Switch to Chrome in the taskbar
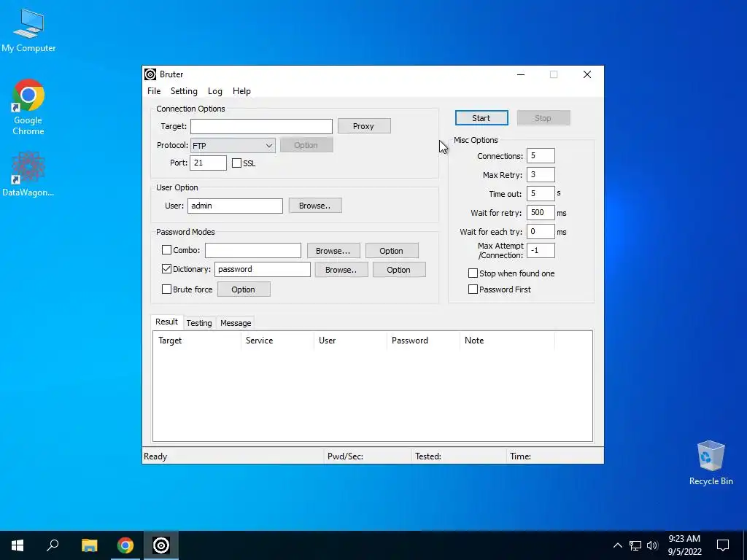Viewport: 747px width, 560px height. [x=125, y=545]
